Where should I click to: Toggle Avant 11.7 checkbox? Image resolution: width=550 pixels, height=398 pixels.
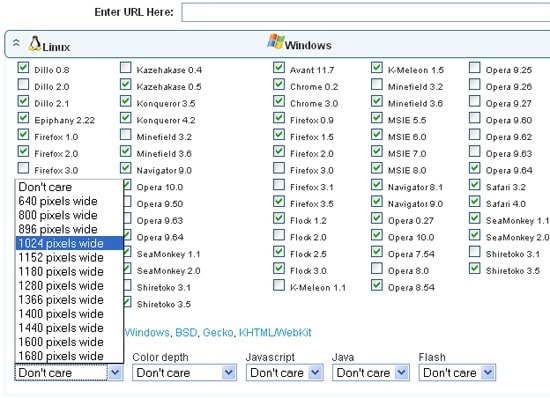[x=279, y=67]
